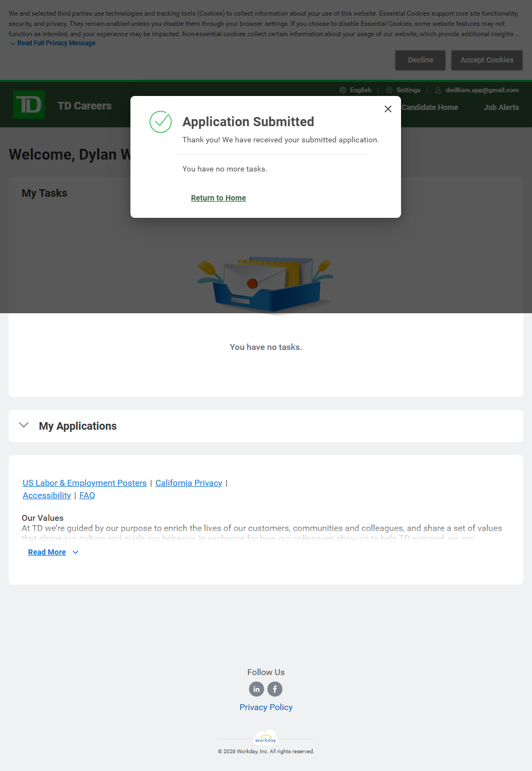Expand Read Full Privacy Message
Viewport: 532px width, 771px height.
point(53,43)
